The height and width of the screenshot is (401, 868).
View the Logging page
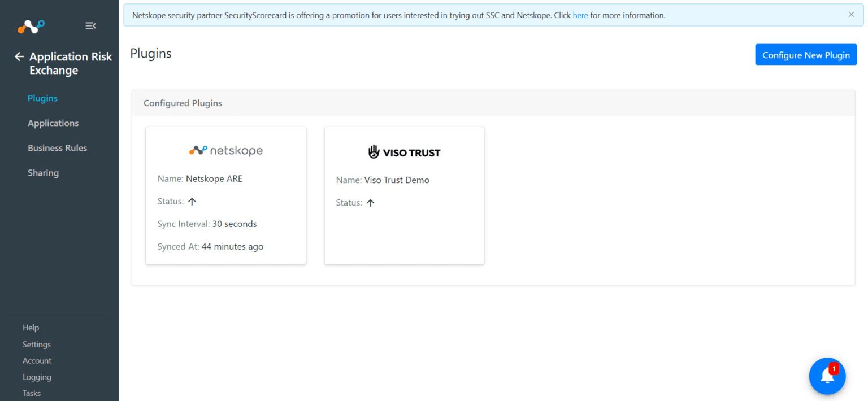37,377
